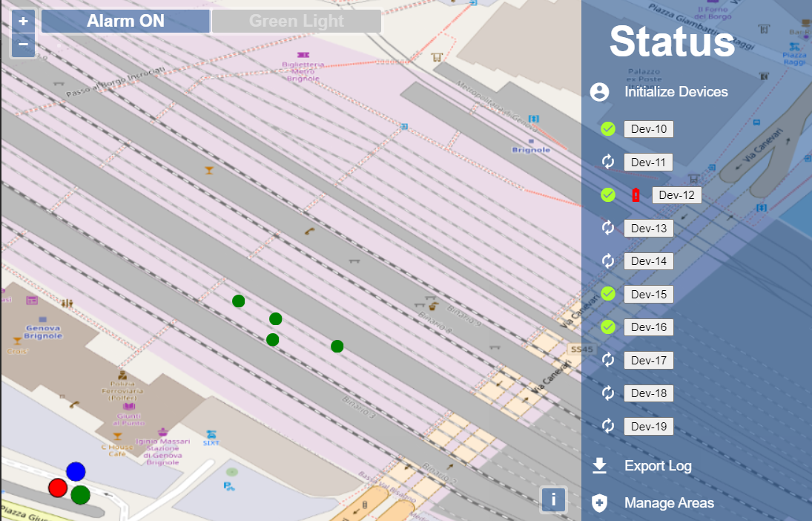Click the Export Log download icon
The image size is (812, 521).
(599, 466)
